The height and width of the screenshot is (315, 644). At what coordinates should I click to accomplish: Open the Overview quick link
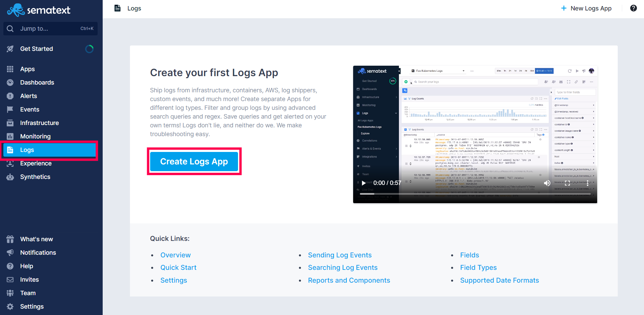[x=175, y=255]
